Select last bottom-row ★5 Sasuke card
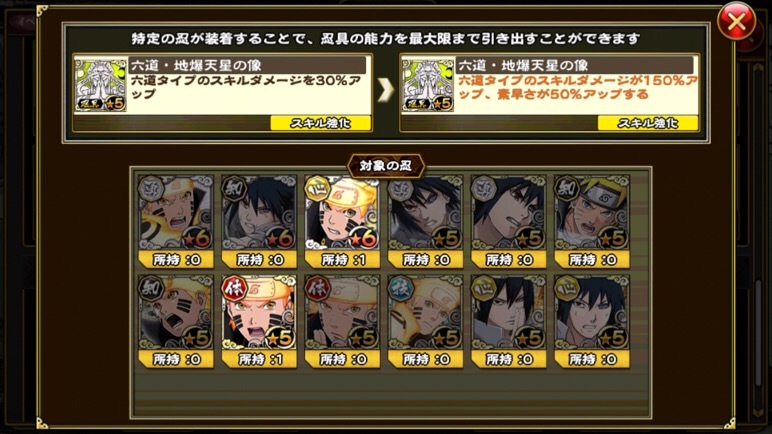The height and width of the screenshot is (434, 772). tap(592, 321)
